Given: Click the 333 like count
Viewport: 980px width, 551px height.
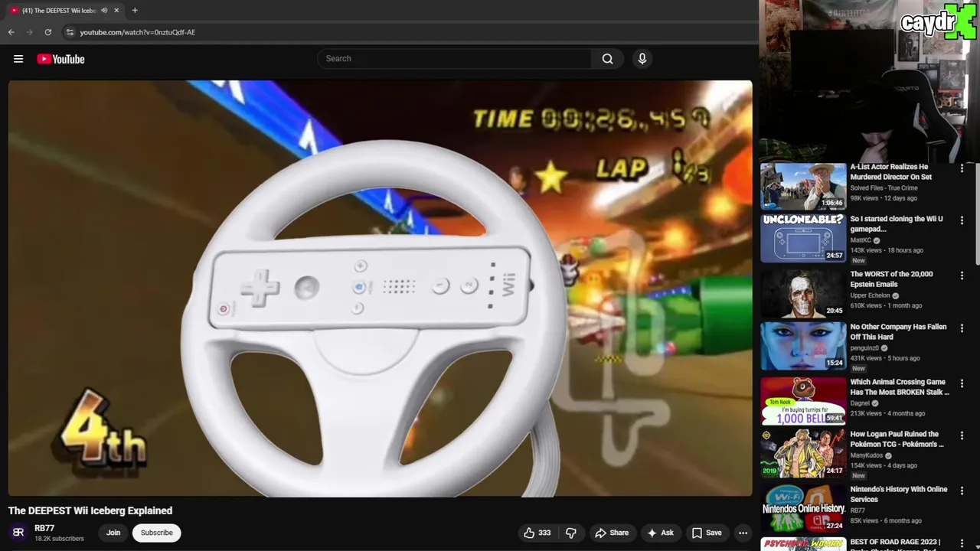Looking at the screenshot, I should coord(544,533).
